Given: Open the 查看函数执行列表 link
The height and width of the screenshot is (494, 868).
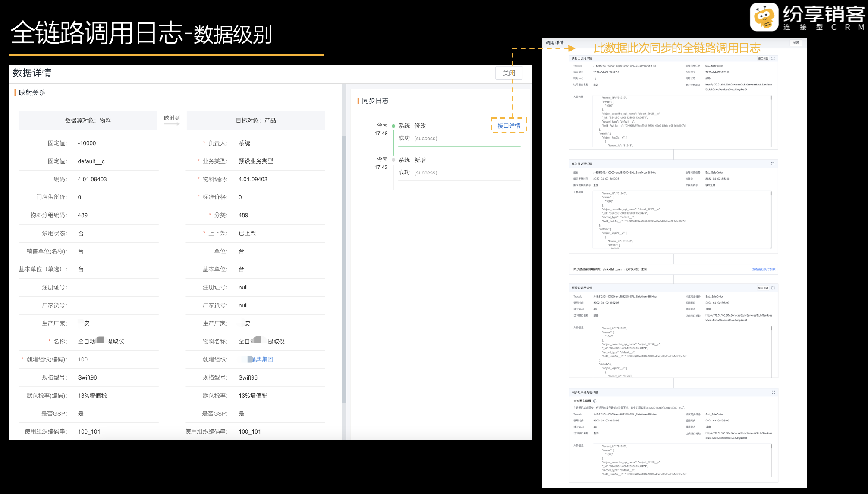Looking at the screenshot, I should [764, 269].
